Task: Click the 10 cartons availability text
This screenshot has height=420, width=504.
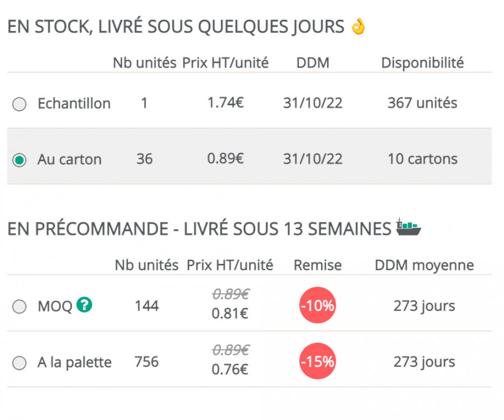Action: (422, 159)
